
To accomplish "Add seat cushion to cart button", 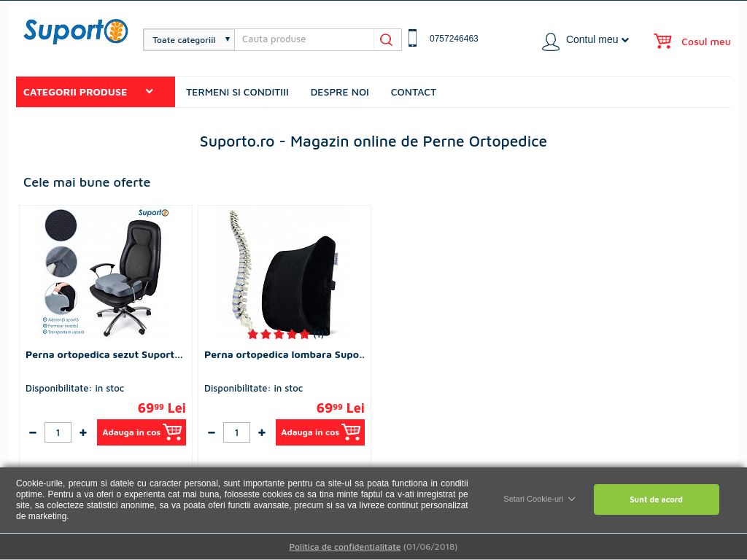I will tap(142, 432).
